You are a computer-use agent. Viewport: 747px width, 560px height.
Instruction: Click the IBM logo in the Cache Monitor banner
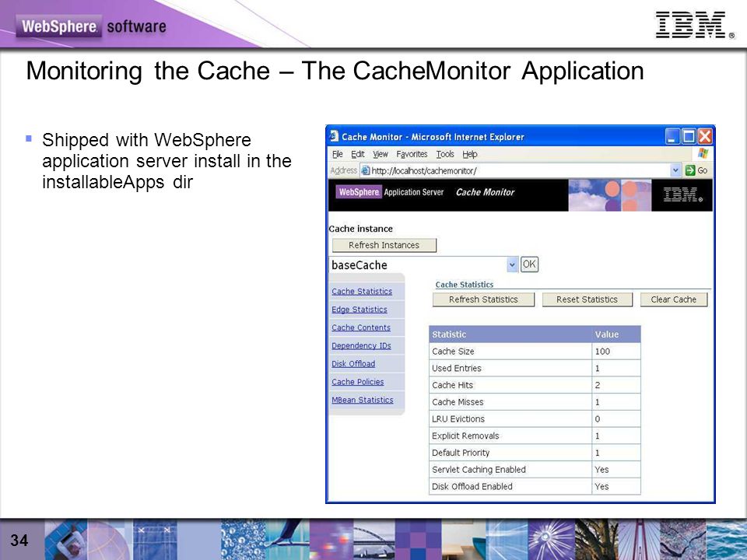tap(682, 194)
